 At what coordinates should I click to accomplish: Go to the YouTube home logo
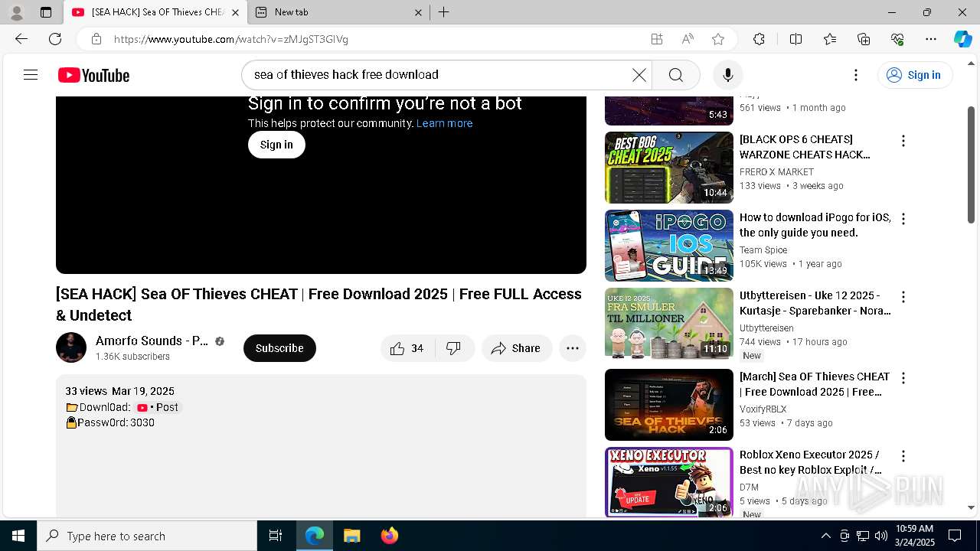pyautogui.click(x=93, y=75)
